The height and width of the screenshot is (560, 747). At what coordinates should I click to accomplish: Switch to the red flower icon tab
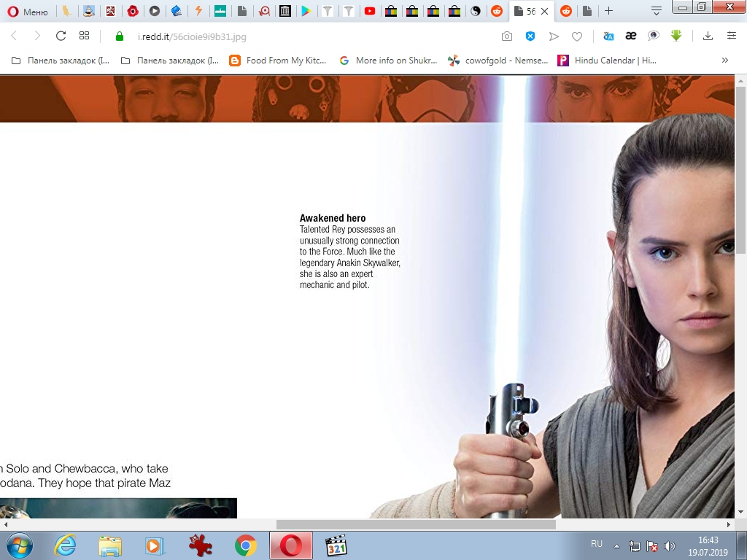point(133,11)
